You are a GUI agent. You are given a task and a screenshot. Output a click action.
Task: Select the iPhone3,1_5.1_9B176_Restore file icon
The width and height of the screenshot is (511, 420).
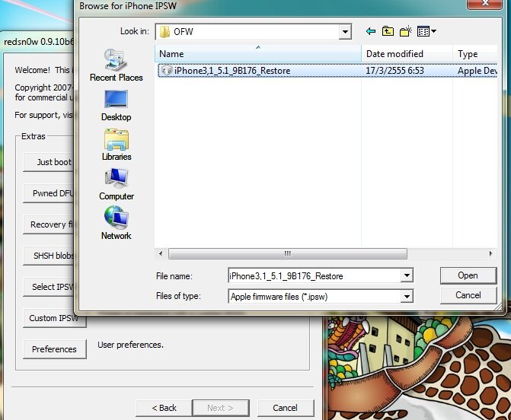point(167,70)
